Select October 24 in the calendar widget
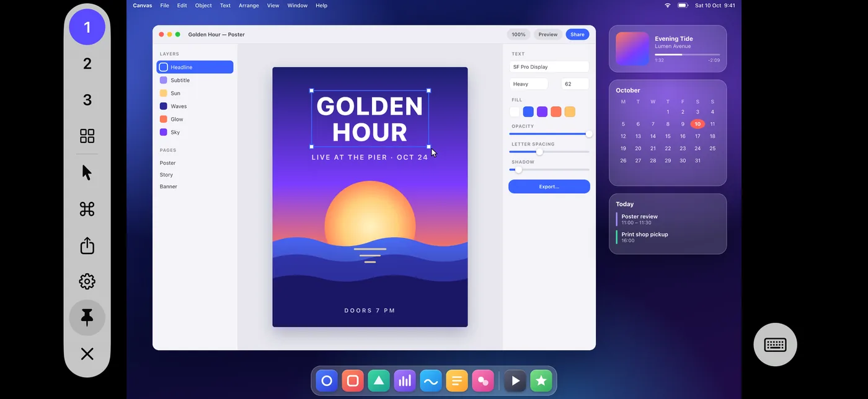Screen dimensions: 868x399 pyautogui.click(x=697, y=149)
